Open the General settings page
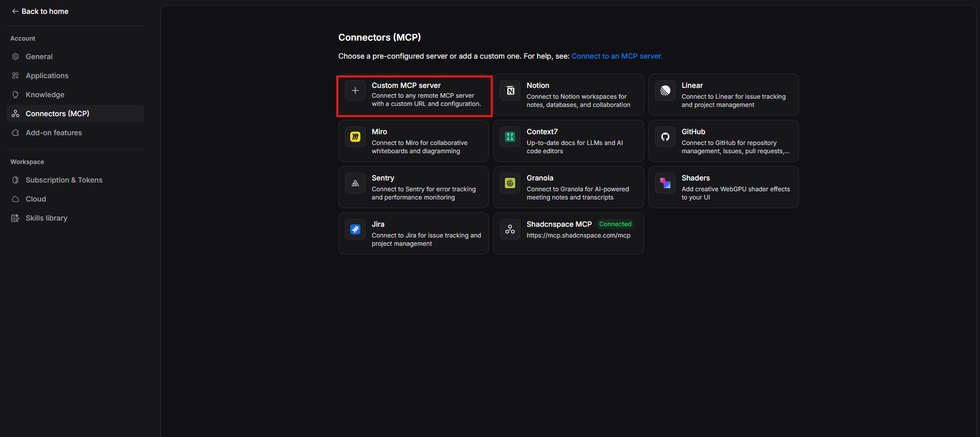The image size is (980, 437). (75, 57)
